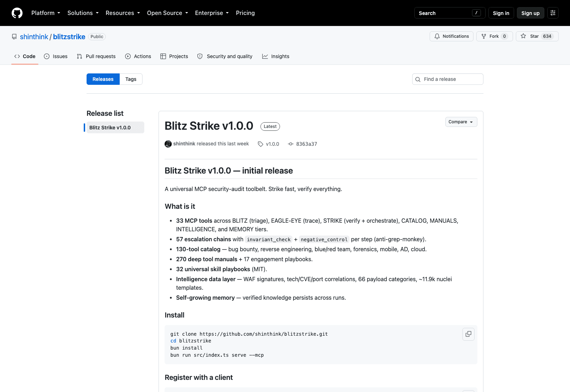Expand the Resources menu
Screen dimensions: 570x392
tap(123, 13)
